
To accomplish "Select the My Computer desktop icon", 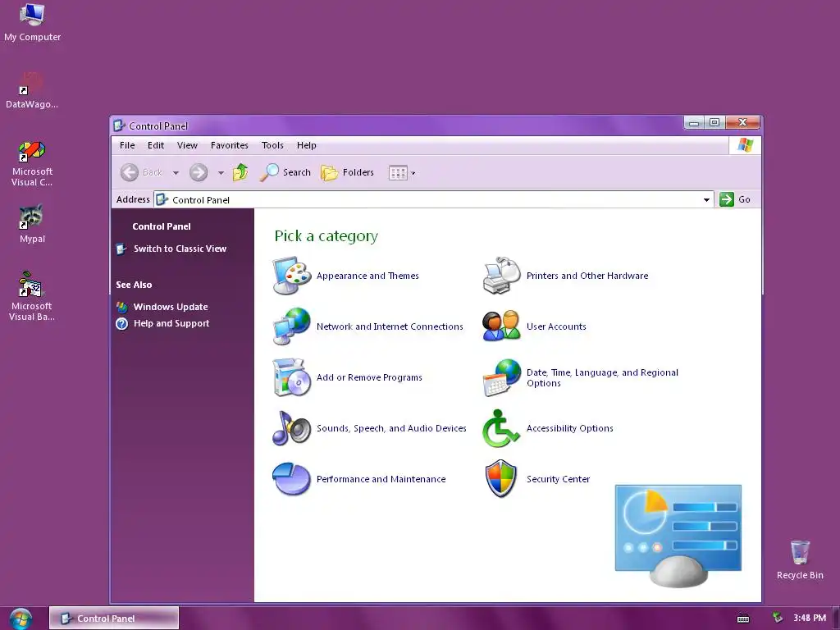I will (x=32, y=22).
